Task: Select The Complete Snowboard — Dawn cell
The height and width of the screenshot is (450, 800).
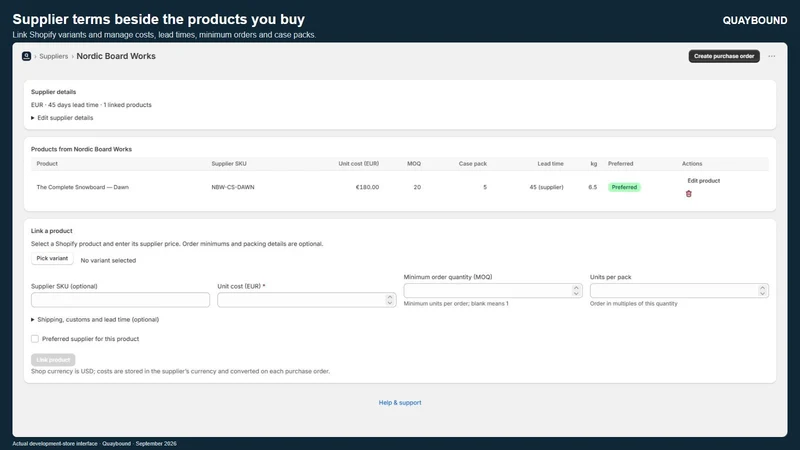Action: [83, 187]
